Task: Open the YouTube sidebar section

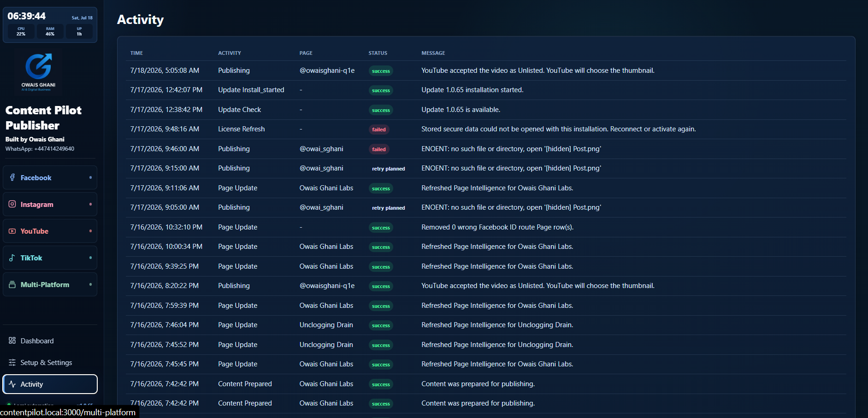Action: [50, 231]
